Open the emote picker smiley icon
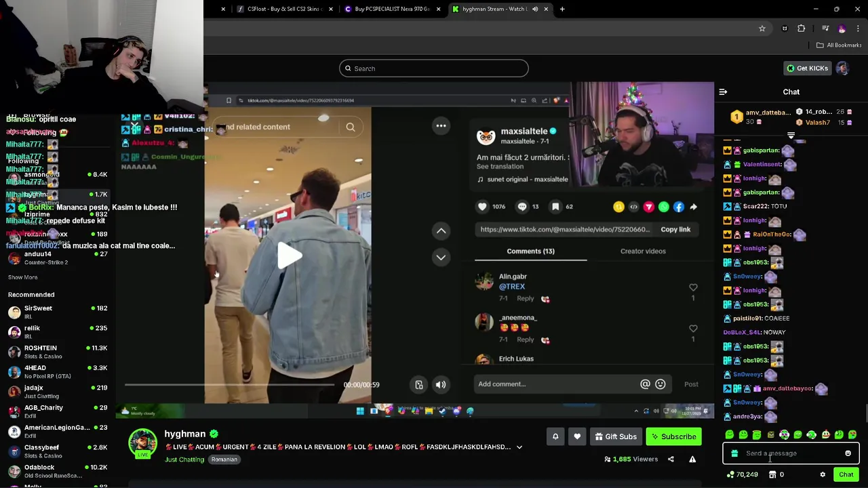Screen dimensions: 868x488 pyautogui.click(x=848, y=453)
